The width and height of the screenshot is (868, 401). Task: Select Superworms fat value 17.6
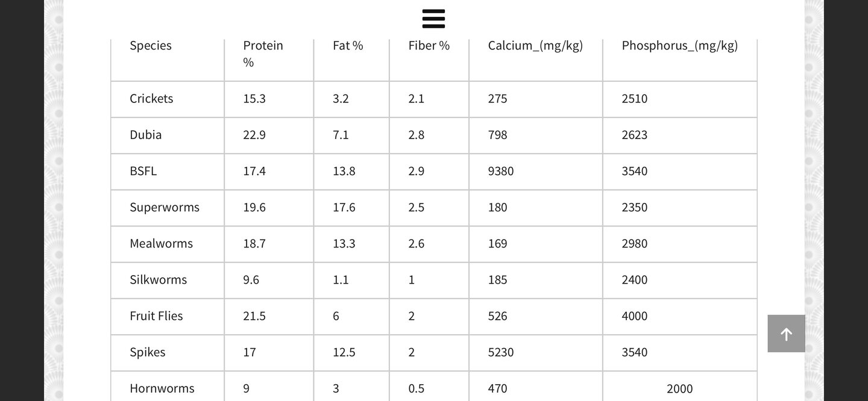coord(344,207)
